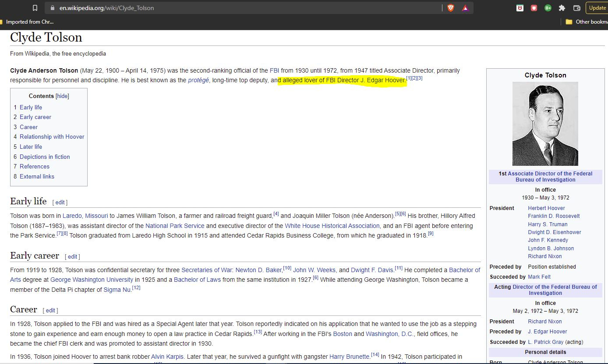This screenshot has height=364, width=608.
Task: Click 'Personal details' infobox header
Action: 545,352
